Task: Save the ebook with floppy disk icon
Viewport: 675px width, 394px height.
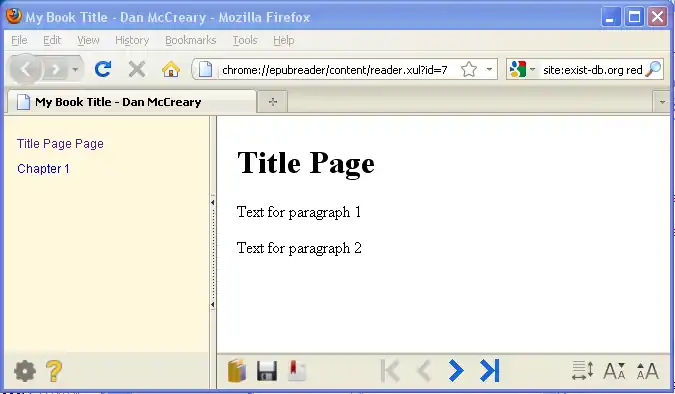Action: (267, 371)
